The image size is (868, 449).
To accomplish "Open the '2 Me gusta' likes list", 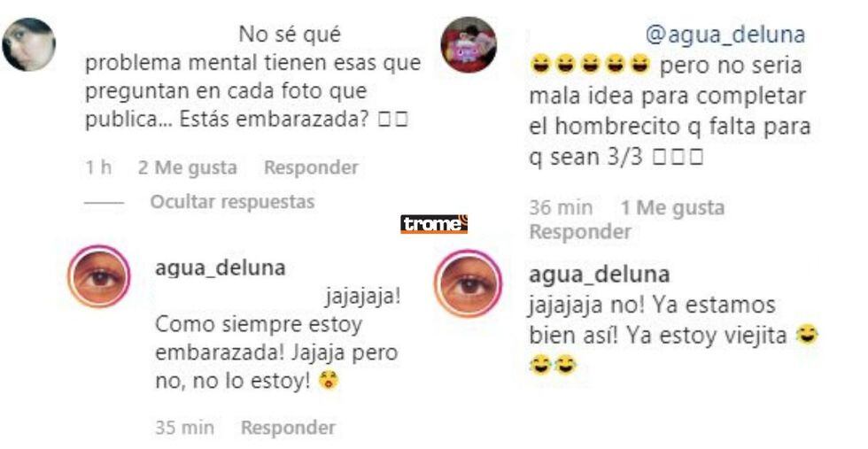I will 188,167.
